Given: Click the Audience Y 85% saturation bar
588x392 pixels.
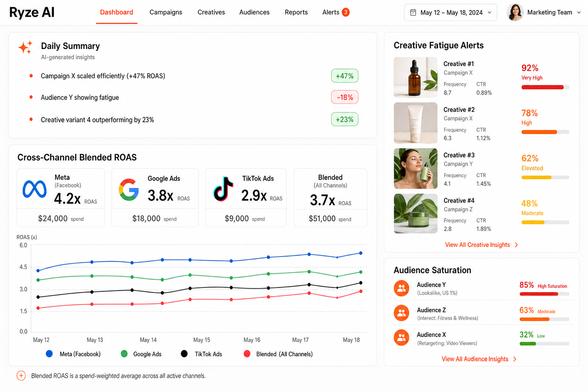Looking at the screenshot, I should pos(544,294).
